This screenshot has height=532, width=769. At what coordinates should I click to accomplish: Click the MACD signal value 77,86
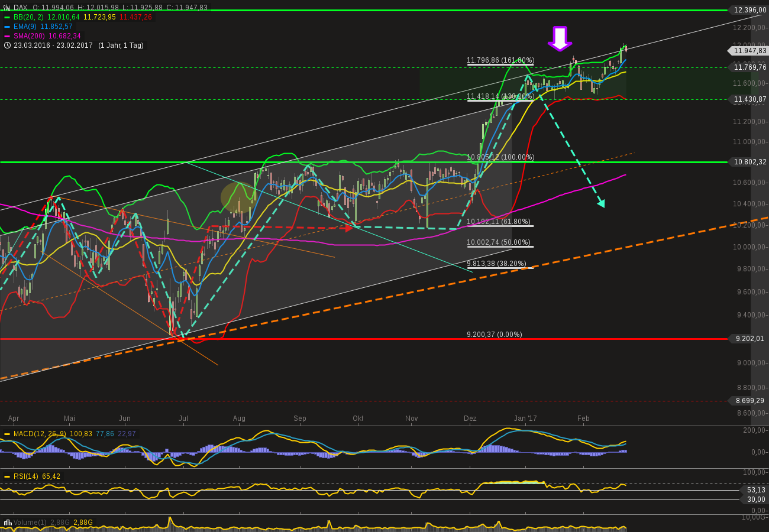pos(105,434)
